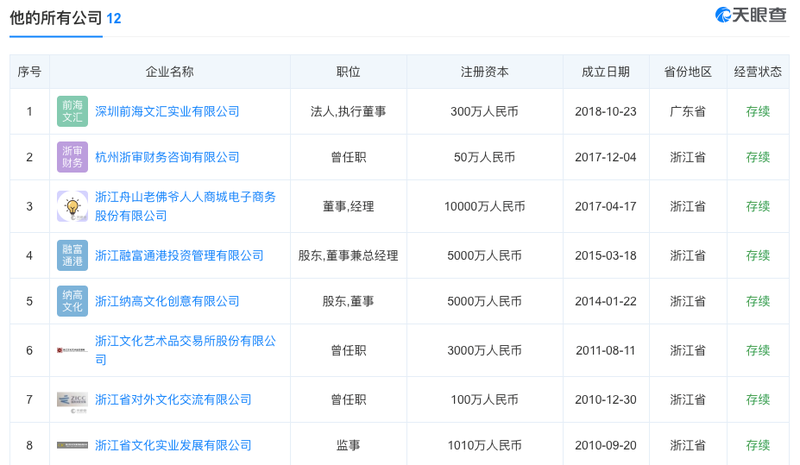Click the 注册资本 column header

485,72
